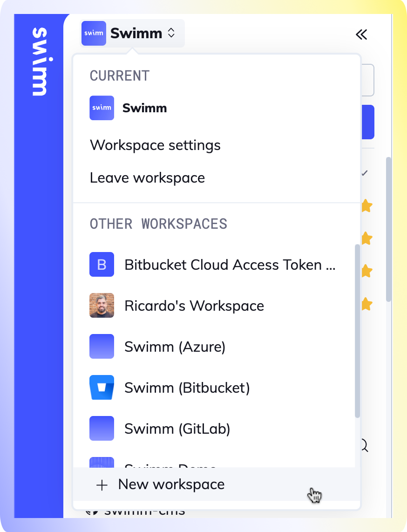Screen dimensions: 407x532
Task: Select the current Swimm workspace
Action: [x=217, y=108]
